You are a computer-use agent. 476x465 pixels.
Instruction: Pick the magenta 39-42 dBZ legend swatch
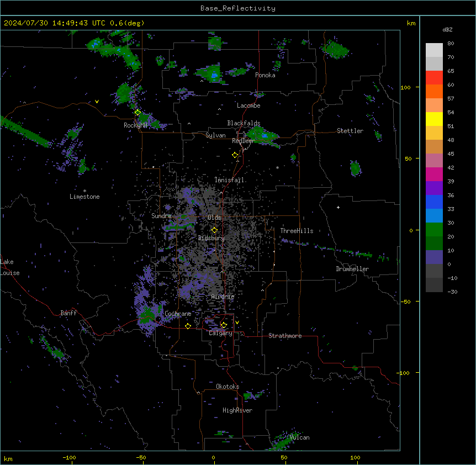pos(434,174)
